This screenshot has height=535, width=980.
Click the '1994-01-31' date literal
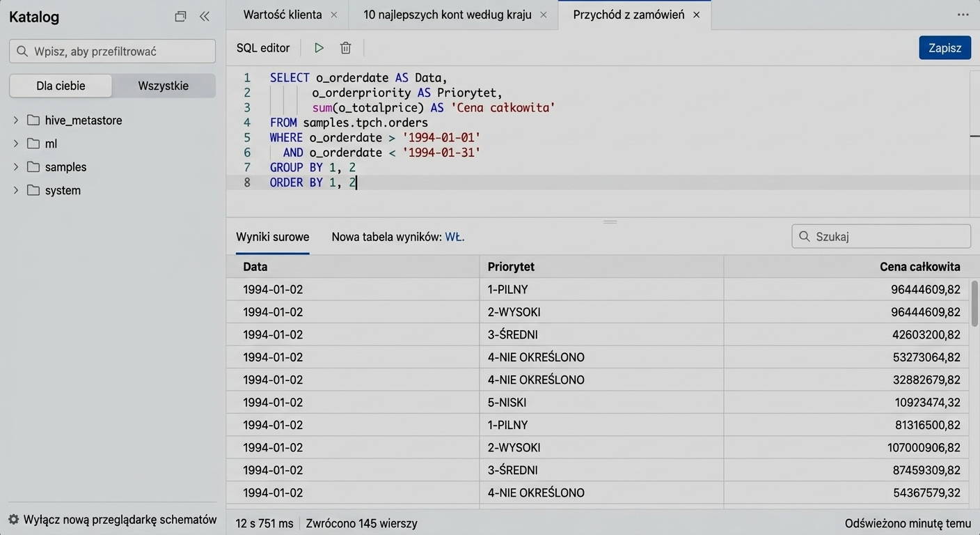(x=441, y=153)
